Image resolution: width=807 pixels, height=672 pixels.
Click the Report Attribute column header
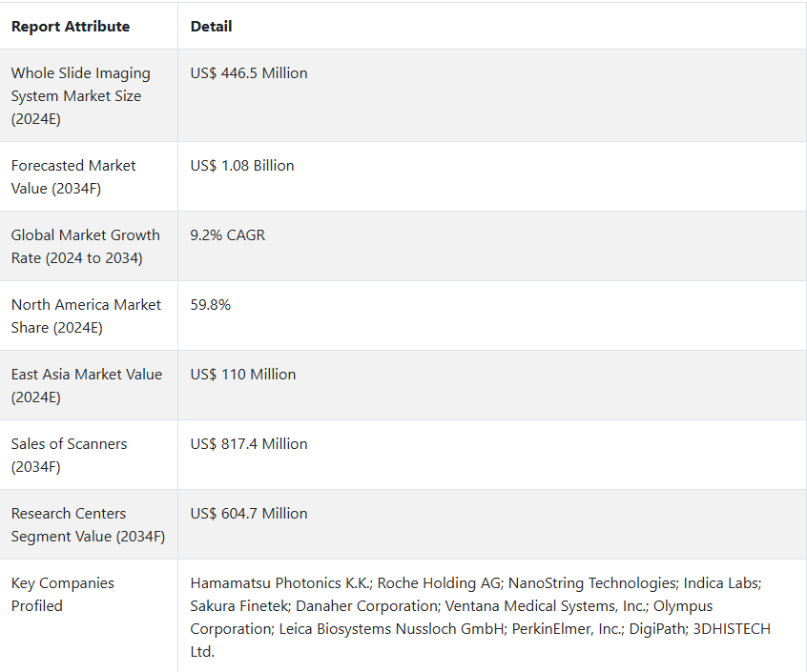coord(71,27)
